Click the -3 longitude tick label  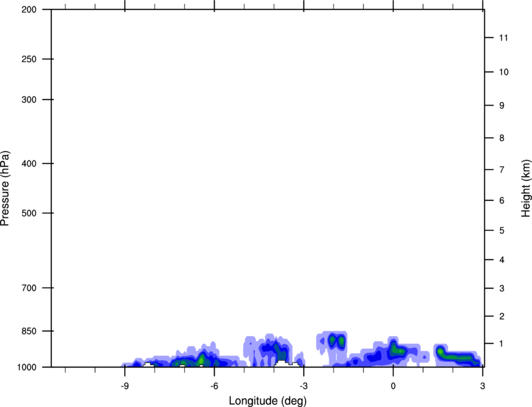tap(304, 386)
